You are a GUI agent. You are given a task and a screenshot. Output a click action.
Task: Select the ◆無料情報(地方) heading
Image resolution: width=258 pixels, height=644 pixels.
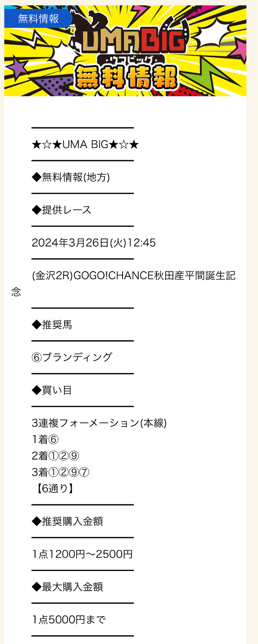(x=71, y=177)
